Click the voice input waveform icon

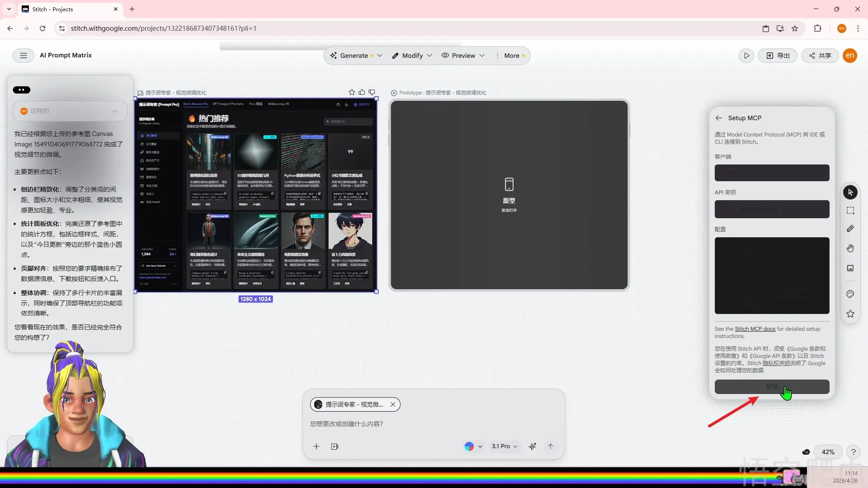533,446
